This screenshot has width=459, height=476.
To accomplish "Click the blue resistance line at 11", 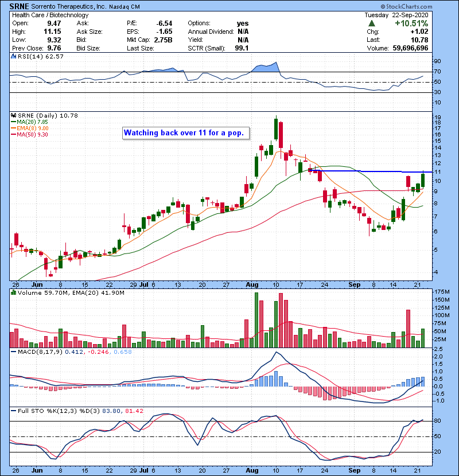I will click(x=370, y=171).
